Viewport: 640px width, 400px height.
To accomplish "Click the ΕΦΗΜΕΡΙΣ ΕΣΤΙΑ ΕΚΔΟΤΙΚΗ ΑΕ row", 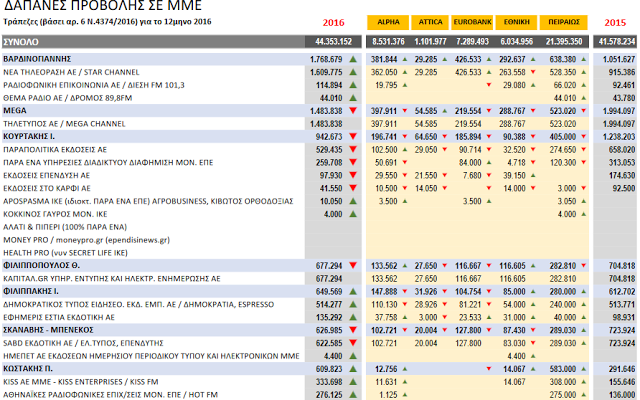I will [x=59, y=317].
